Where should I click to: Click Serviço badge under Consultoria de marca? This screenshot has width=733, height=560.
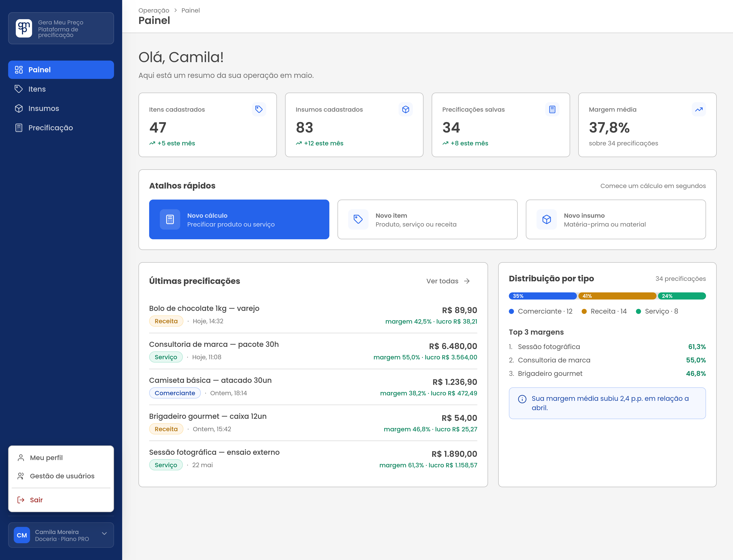click(166, 357)
